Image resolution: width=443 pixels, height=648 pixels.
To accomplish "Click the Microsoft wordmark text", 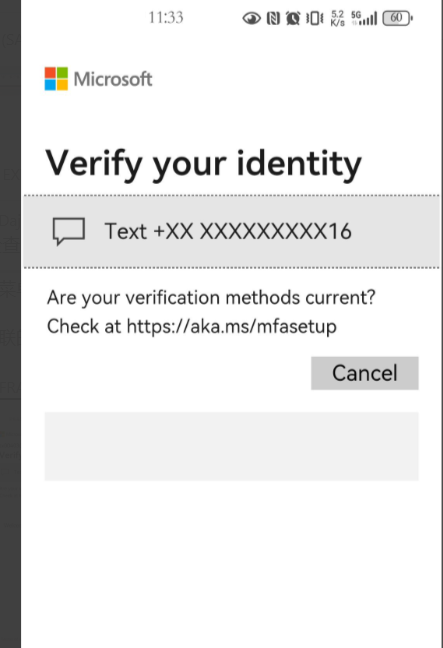I will pos(113,79).
